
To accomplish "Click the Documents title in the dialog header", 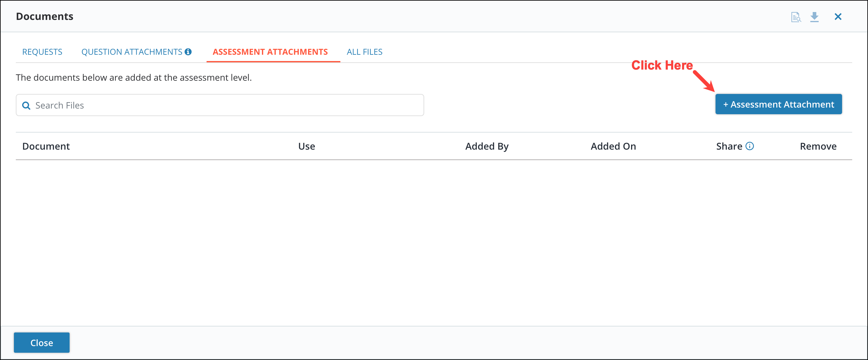I will point(44,16).
